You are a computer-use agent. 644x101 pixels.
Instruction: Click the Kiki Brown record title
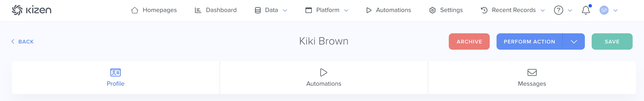(x=324, y=41)
